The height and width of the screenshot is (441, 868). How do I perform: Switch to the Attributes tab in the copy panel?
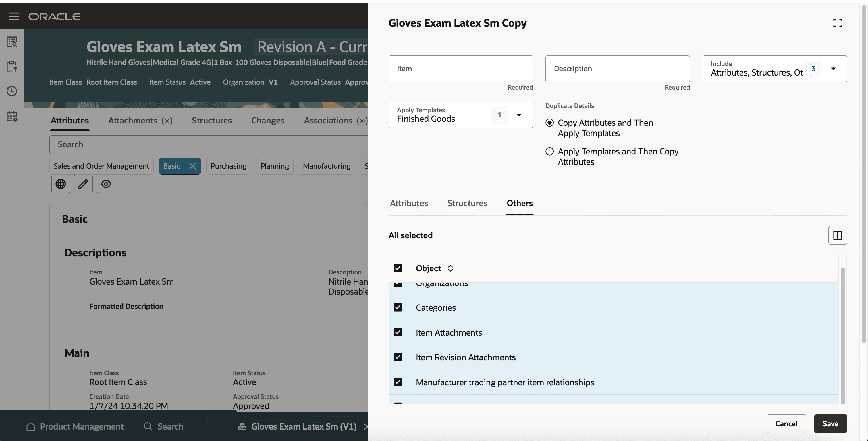pos(409,203)
